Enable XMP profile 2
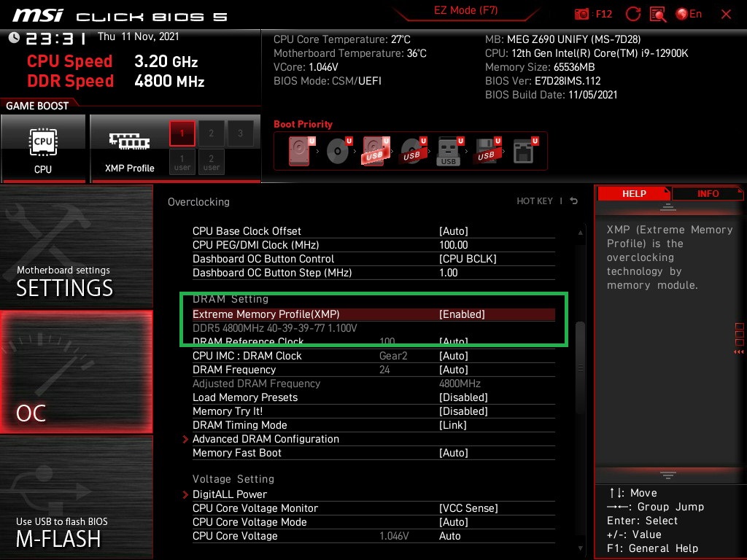Screen dimensions: 747x560 click(x=211, y=133)
